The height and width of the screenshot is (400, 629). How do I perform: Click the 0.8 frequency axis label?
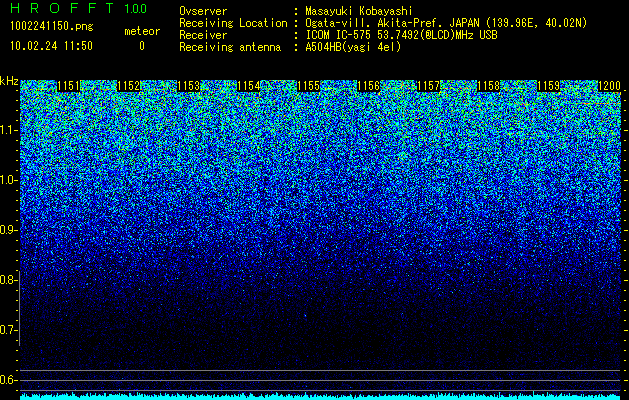(x=8, y=280)
